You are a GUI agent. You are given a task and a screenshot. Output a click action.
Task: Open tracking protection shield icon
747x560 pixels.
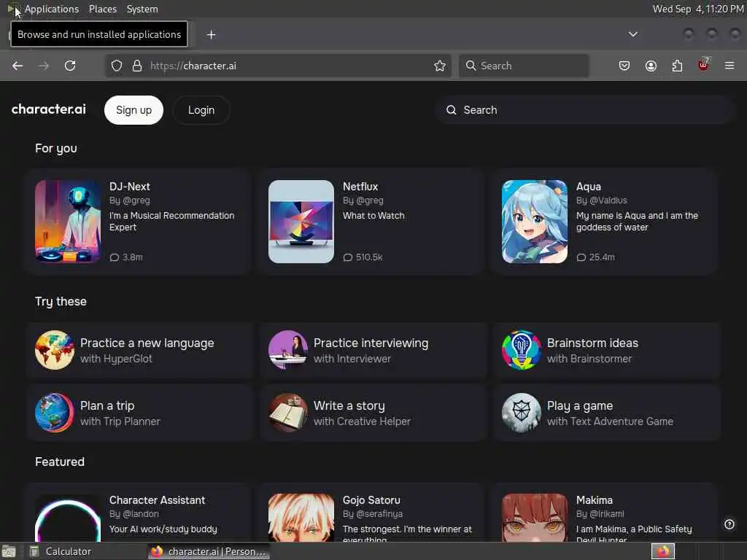[x=117, y=66]
